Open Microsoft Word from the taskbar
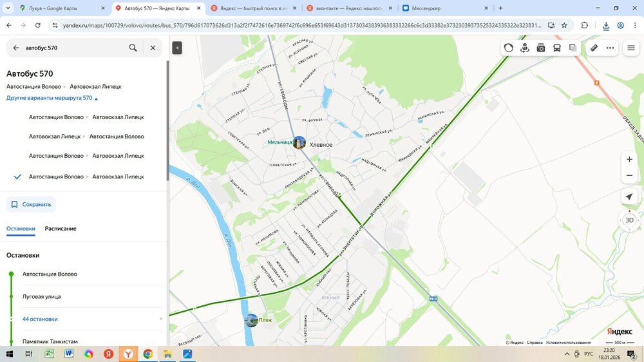This screenshot has width=644, height=362. click(x=69, y=354)
